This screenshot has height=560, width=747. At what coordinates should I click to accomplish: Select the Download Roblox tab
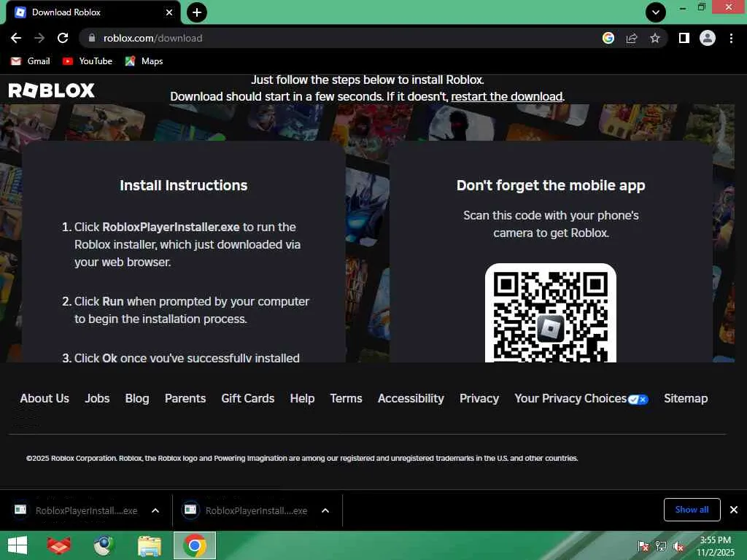coord(93,12)
